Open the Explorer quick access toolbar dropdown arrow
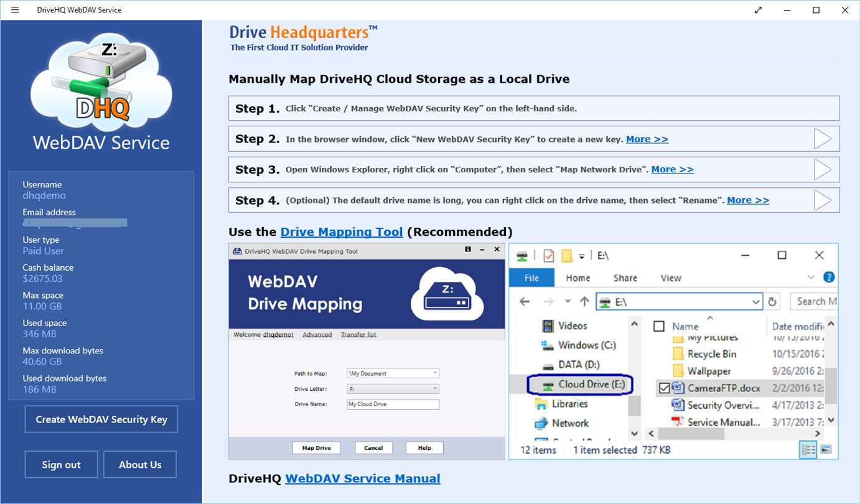Image resolution: width=860 pixels, height=504 pixels. click(581, 256)
